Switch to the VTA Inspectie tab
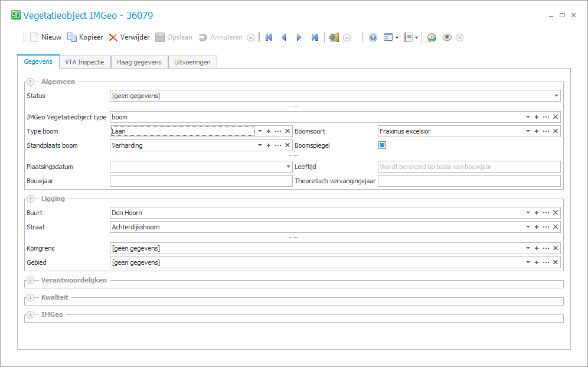 click(x=85, y=62)
